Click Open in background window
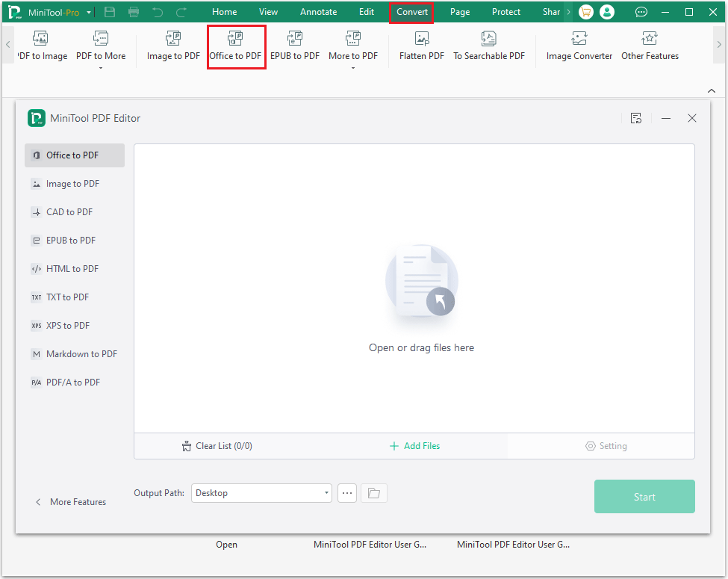 tap(226, 545)
